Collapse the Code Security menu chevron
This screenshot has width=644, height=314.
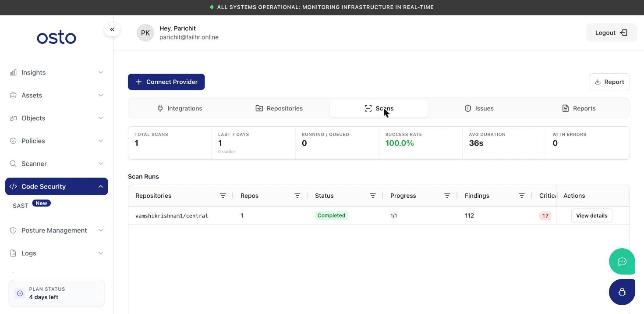tap(101, 186)
